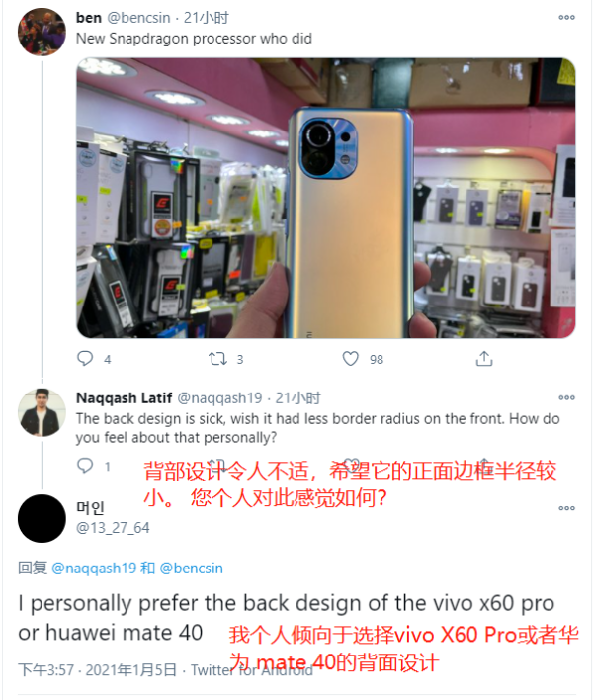Open the phone photo in ben's tweet
Screen dimensions: 593x700
click(x=326, y=198)
